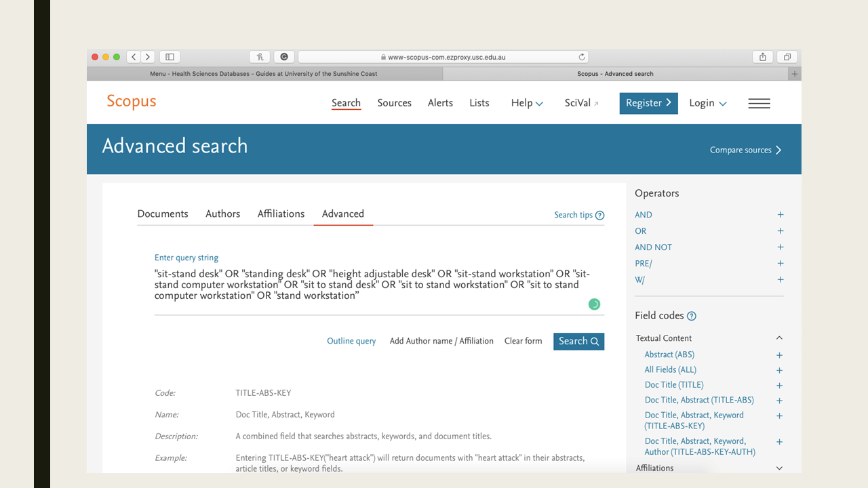Select the AND NOT operator link

pyautogui.click(x=654, y=247)
